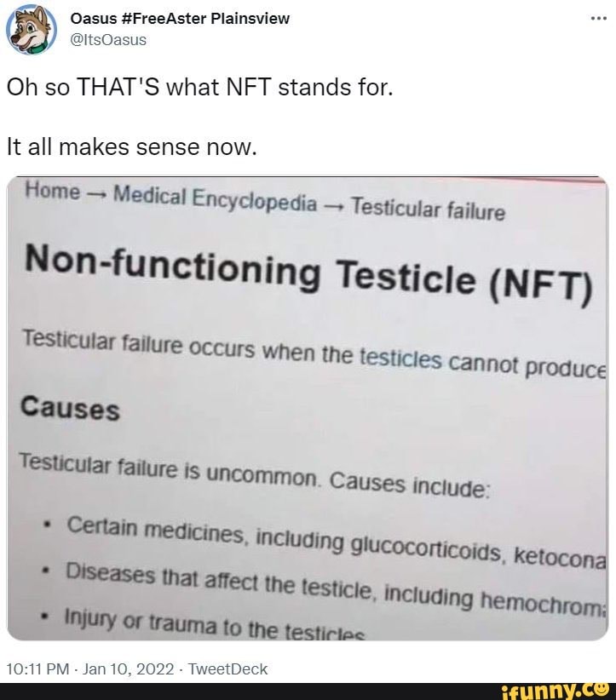The image size is (616, 700).
Task: Open the tweet's three-dot more options menu
Action: pos(598,19)
